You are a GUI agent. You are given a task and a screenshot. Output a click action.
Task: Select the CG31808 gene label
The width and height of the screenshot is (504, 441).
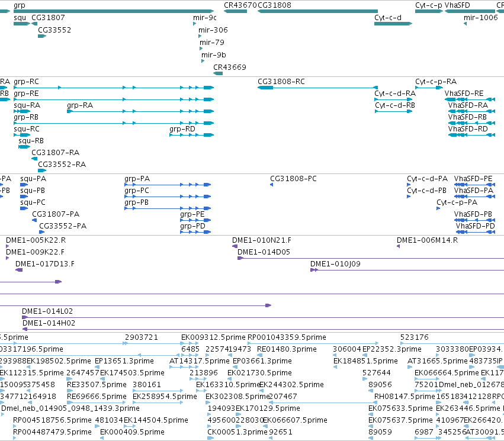274,5
